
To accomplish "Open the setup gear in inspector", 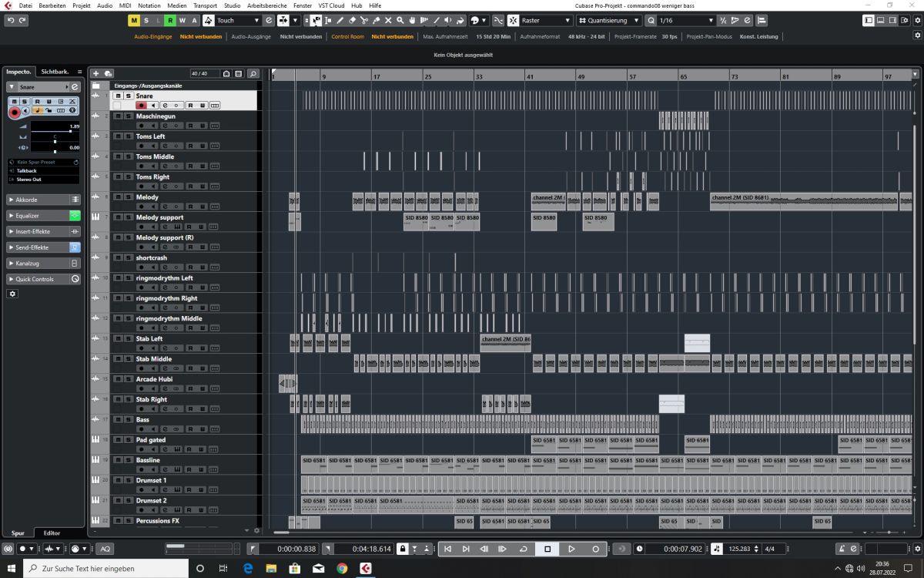I will tap(12, 294).
